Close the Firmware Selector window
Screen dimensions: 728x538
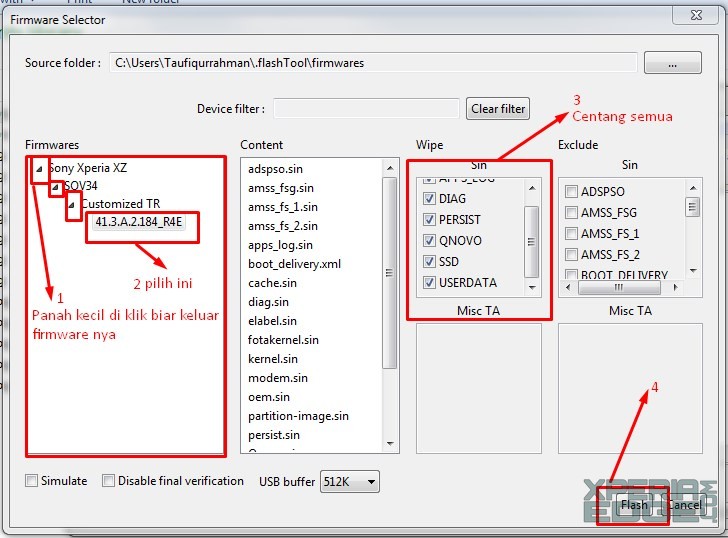coord(696,15)
